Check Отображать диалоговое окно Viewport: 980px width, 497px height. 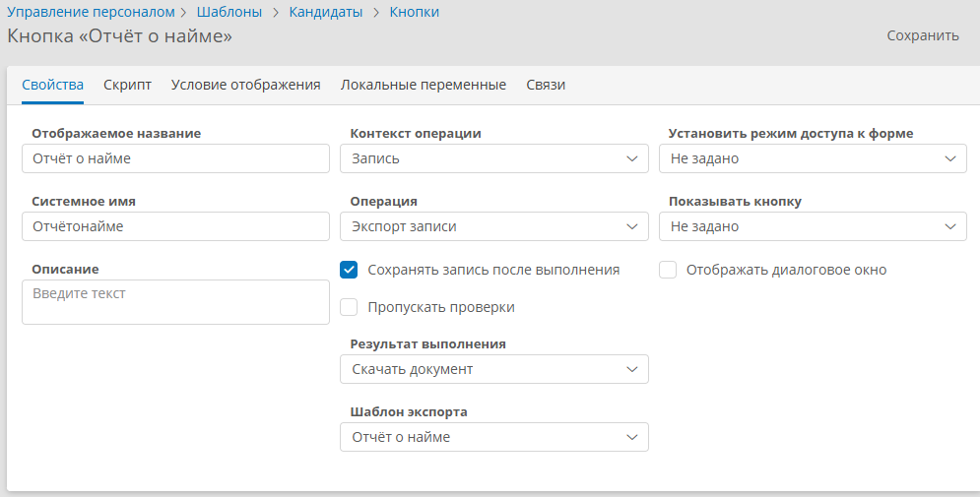click(x=668, y=270)
